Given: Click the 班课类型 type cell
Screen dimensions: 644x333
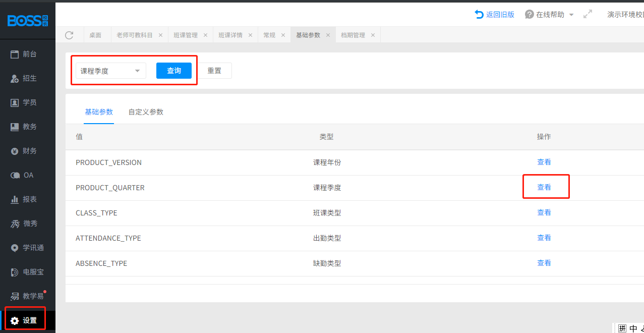Looking at the screenshot, I should (327, 213).
